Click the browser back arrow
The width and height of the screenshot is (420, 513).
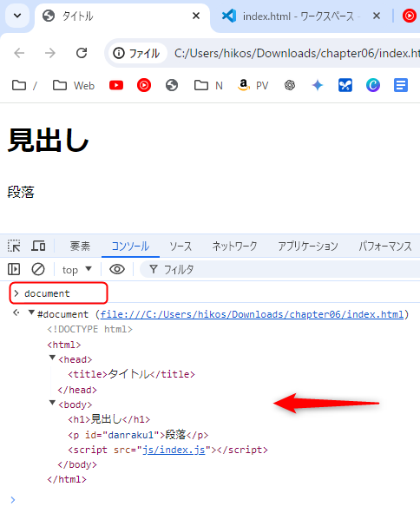(x=19, y=53)
